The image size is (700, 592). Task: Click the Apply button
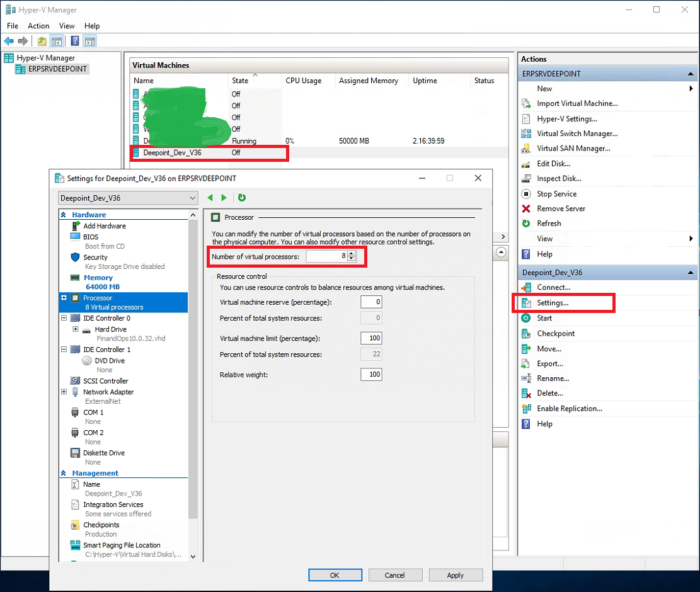click(455, 575)
